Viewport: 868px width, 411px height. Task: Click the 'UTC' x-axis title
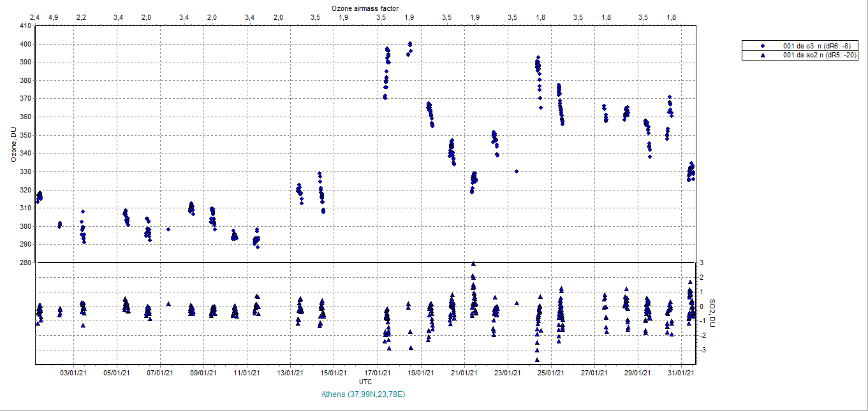365,382
